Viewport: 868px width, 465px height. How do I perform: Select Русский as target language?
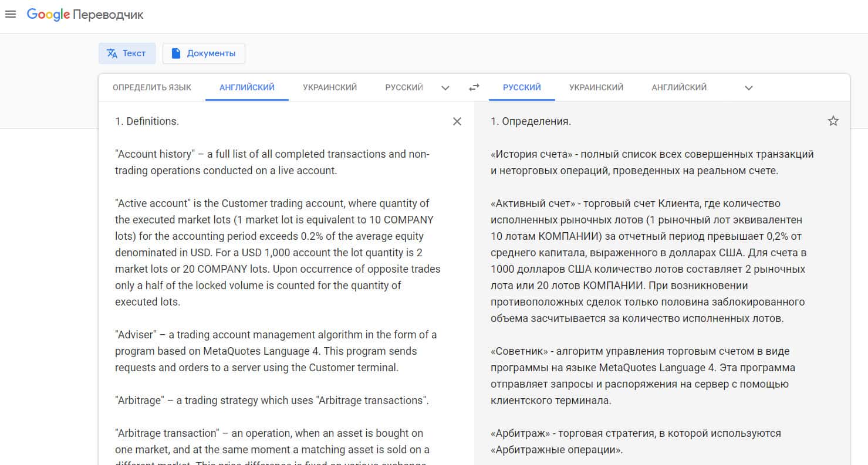[522, 87]
